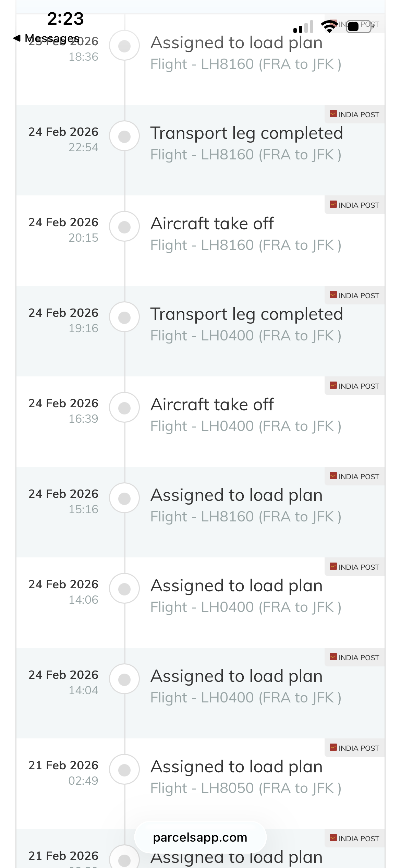Screen dimensions: 401x868
Task: Click India Post badge on 14:04 event
Action: 354,658
